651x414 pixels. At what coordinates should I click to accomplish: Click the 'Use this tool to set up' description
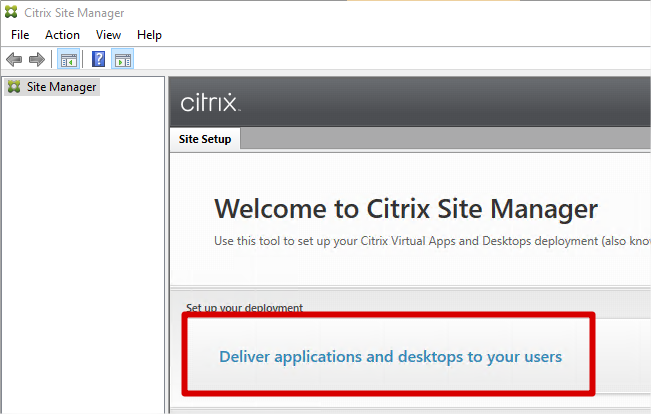click(432, 241)
